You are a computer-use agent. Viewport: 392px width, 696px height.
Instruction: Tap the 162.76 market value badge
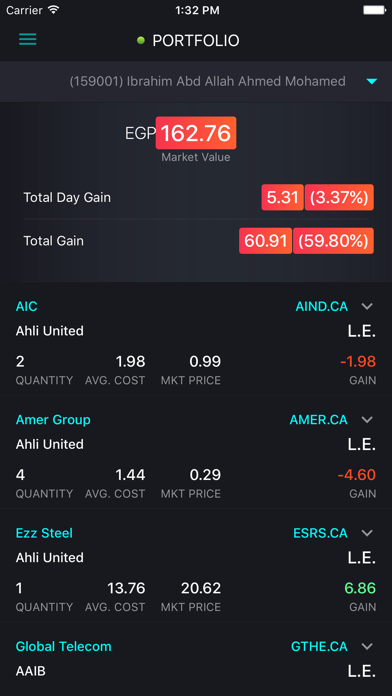(196, 133)
